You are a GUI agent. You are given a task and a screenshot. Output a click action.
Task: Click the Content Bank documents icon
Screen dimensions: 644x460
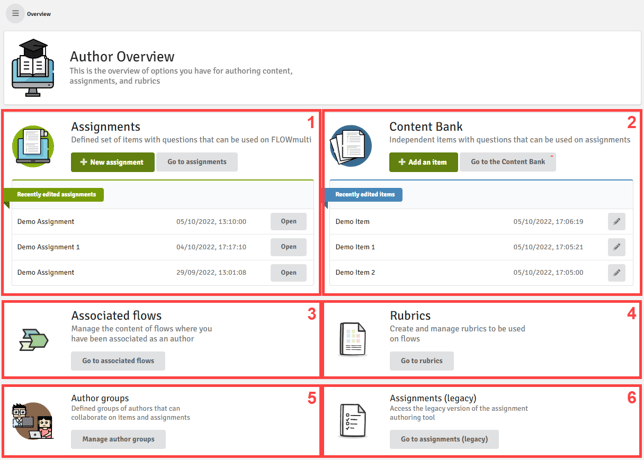coord(351,147)
